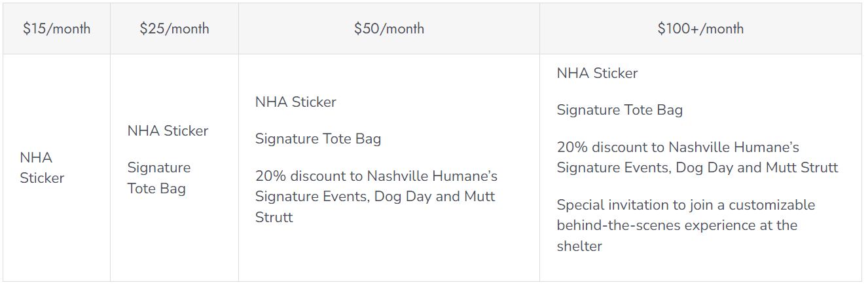Click NHA Sticker in the $100+/month column

pos(597,73)
